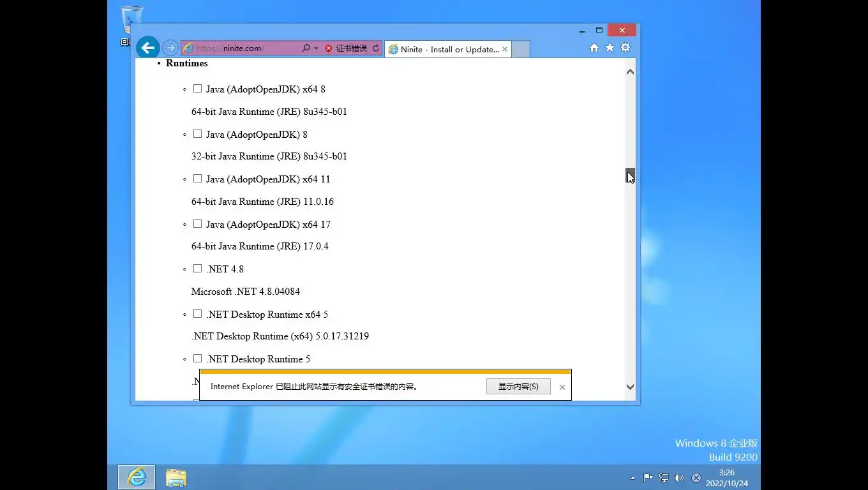The image size is (868, 490).
Task: Open Internet Explorer from the taskbar
Action: [137, 477]
